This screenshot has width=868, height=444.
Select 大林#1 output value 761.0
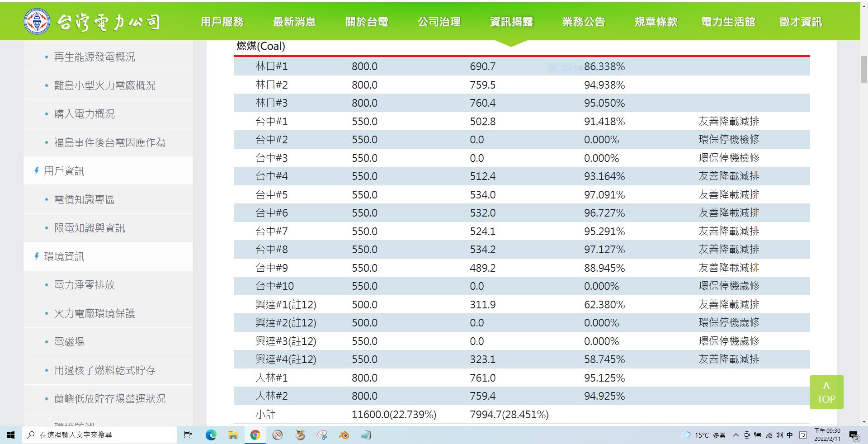(x=482, y=378)
